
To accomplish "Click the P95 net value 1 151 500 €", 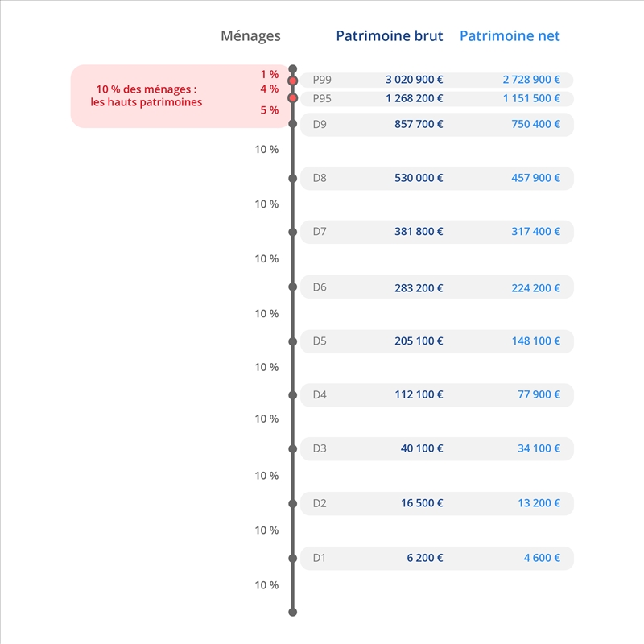I will 531,98.
